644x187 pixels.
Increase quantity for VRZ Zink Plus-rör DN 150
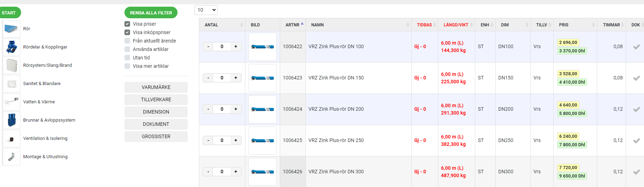[x=236, y=78]
